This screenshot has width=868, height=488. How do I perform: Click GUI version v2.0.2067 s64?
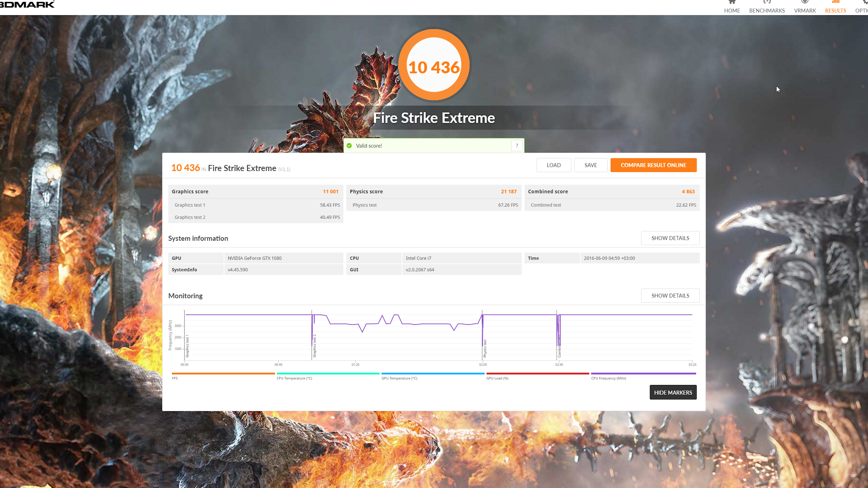[x=420, y=270]
